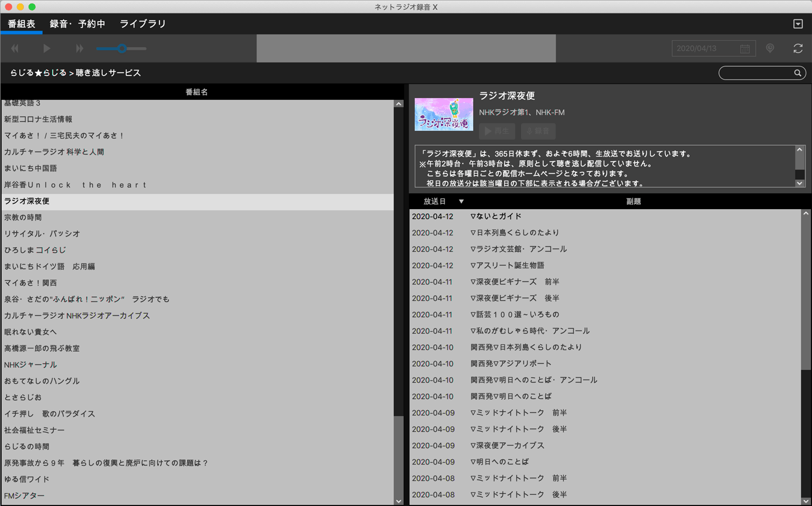Click the location pin icon
Screen dimensions: 812x506
pos(770,48)
